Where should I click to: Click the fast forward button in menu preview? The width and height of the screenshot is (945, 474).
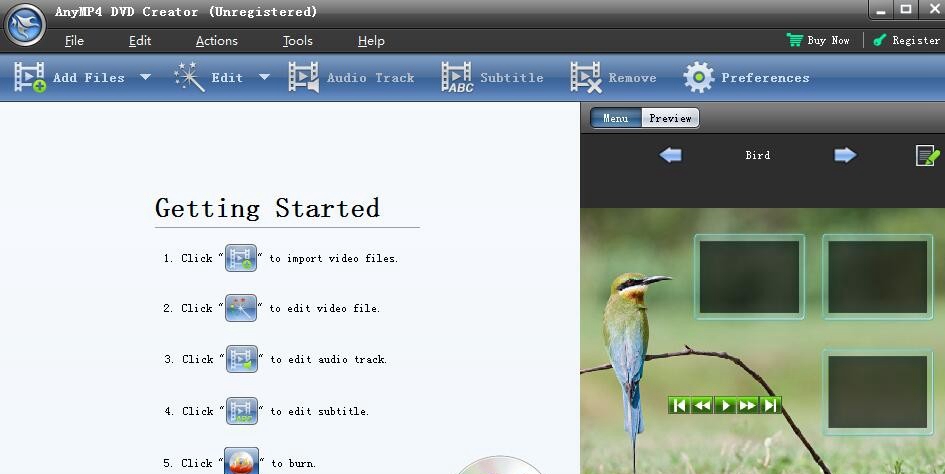747,405
